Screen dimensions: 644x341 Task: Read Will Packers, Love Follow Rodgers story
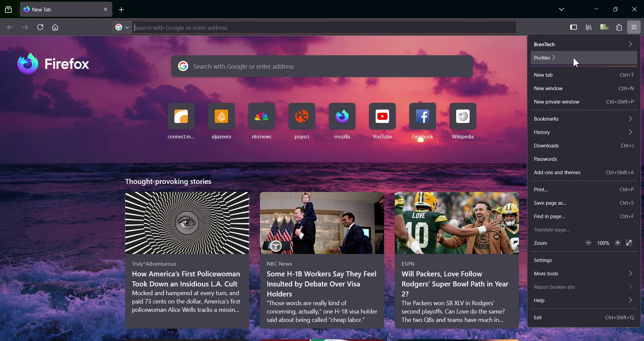coord(455,284)
